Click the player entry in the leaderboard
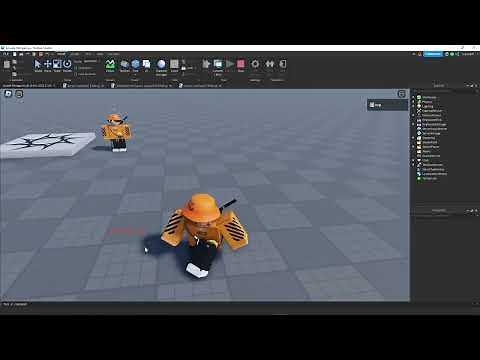Viewport: 480px width, 360px height. tap(387, 105)
